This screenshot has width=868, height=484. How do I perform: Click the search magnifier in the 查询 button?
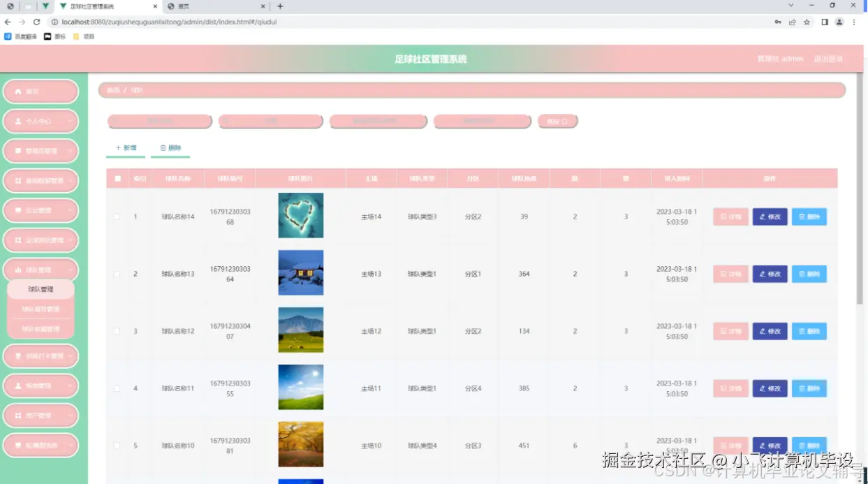563,120
